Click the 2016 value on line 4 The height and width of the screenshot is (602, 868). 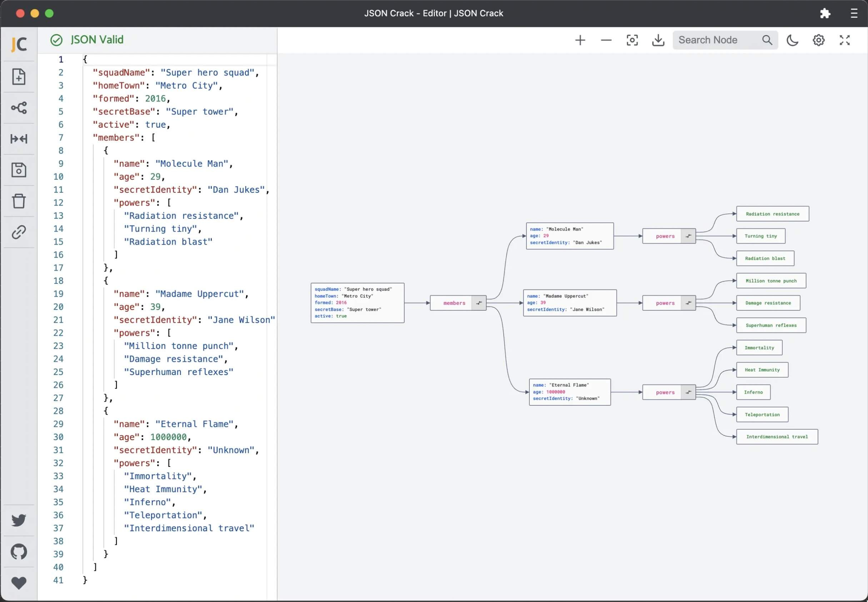point(155,98)
